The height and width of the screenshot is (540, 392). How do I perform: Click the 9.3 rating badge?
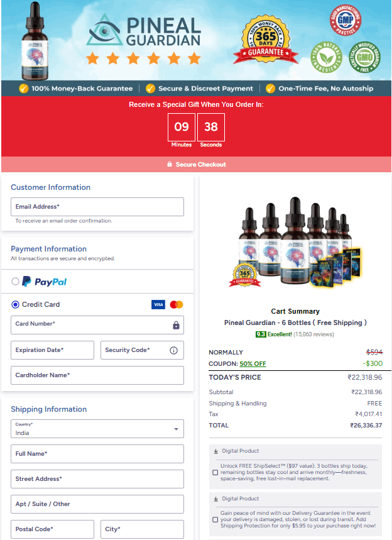[261, 334]
